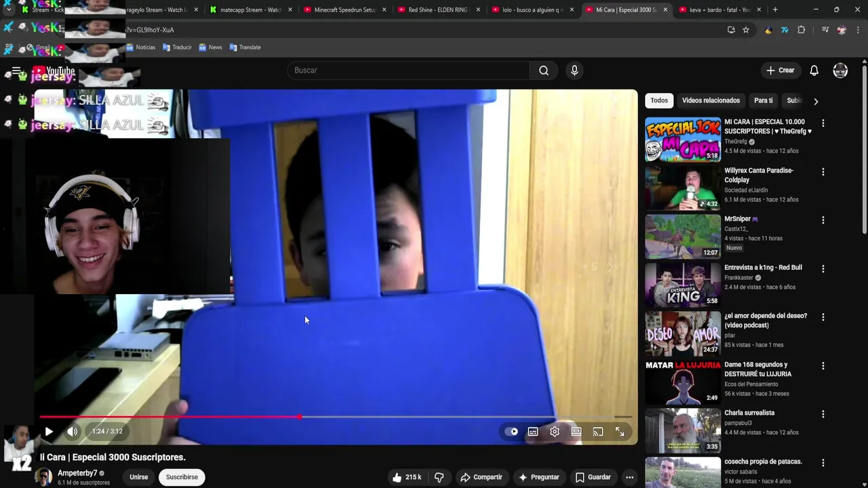The height and width of the screenshot is (488, 868).
Task: Open the YouTube account avatar menu
Action: click(x=840, y=70)
